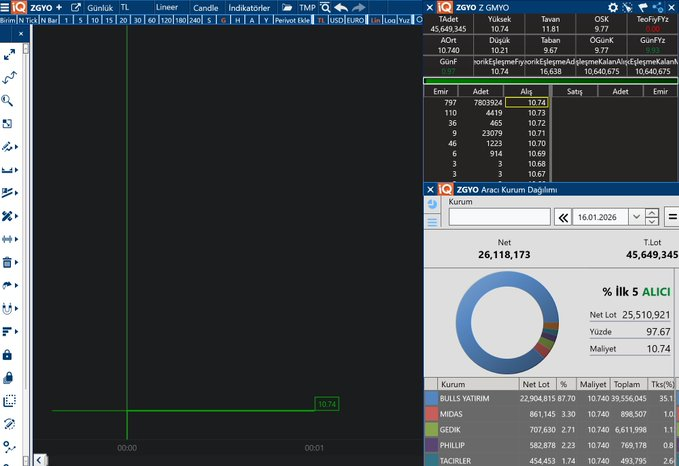
Task: Sort by the Net Lot column header
Action: point(536,384)
